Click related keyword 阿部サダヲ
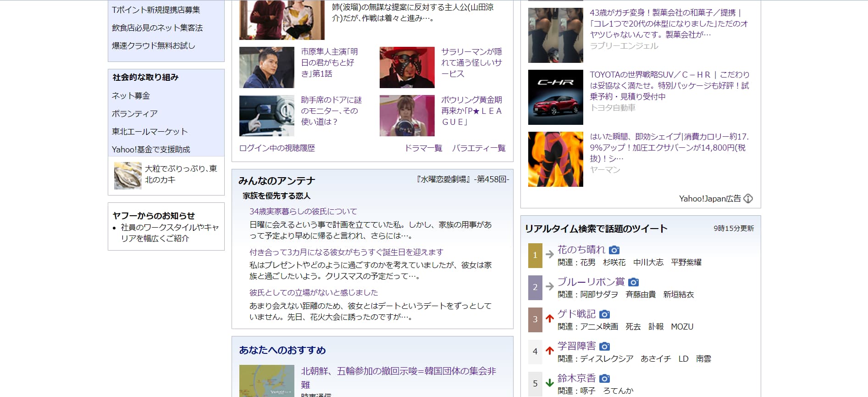The width and height of the screenshot is (868, 397). (599, 295)
